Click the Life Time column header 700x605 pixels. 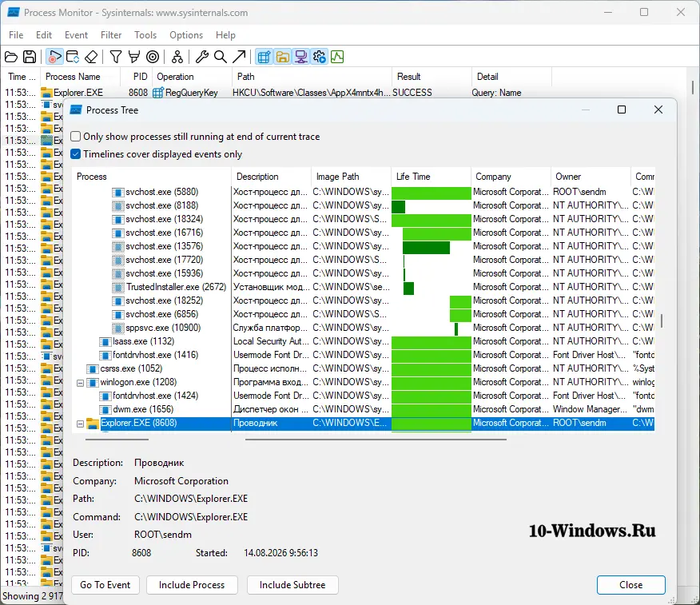tap(431, 177)
